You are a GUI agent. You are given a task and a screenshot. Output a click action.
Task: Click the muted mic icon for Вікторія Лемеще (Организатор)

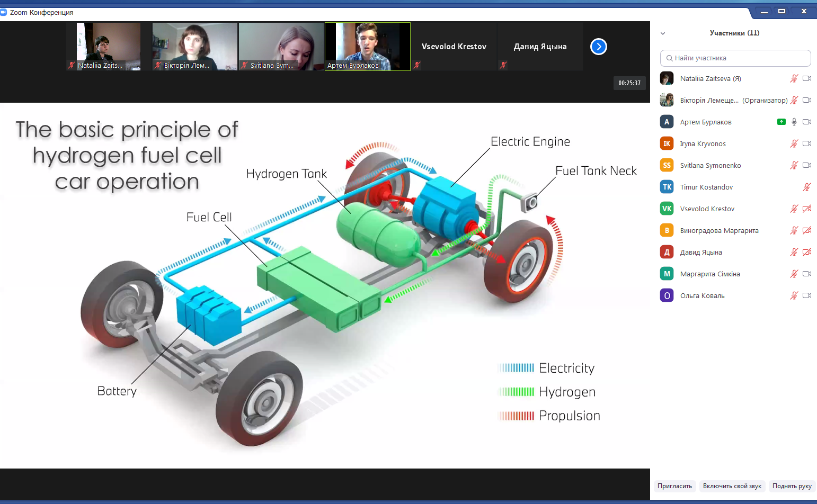coord(794,100)
